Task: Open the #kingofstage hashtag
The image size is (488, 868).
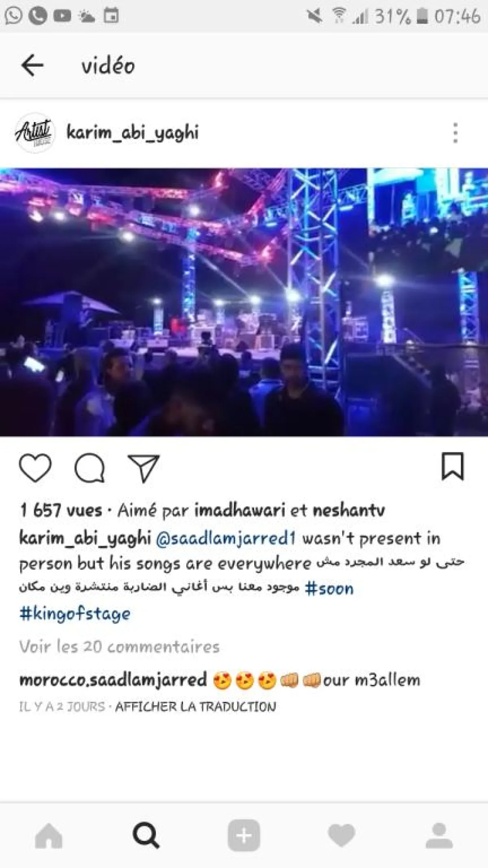Action: tap(75, 614)
